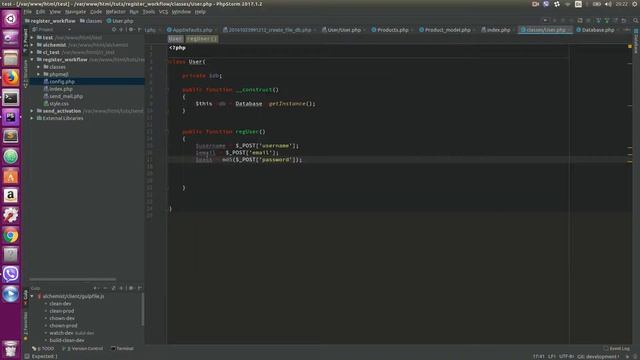Run the chown-dev gulp task
The image size is (640, 360).
tap(62, 318)
